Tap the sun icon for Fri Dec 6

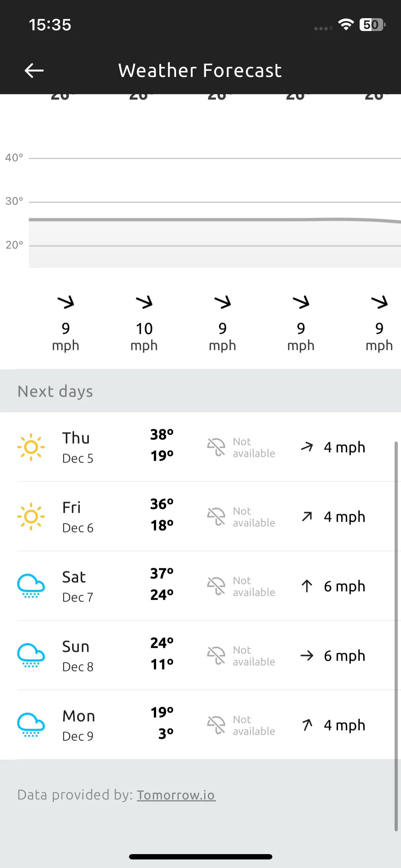31,516
